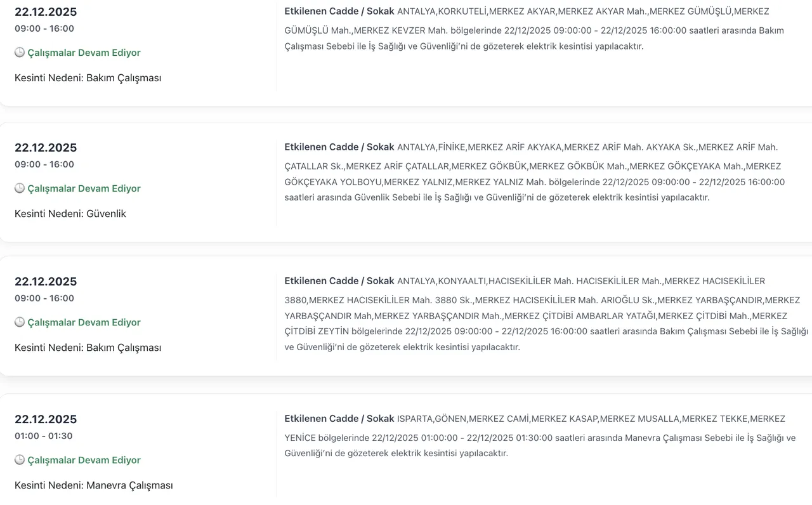
Task: Click the clock icon in the Finike outage card
Action: coord(20,188)
